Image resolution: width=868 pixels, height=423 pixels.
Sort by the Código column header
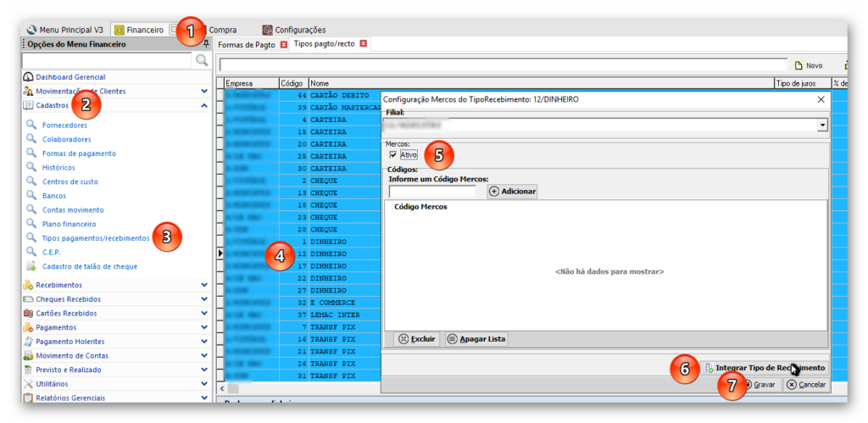click(x=292, y=84)
